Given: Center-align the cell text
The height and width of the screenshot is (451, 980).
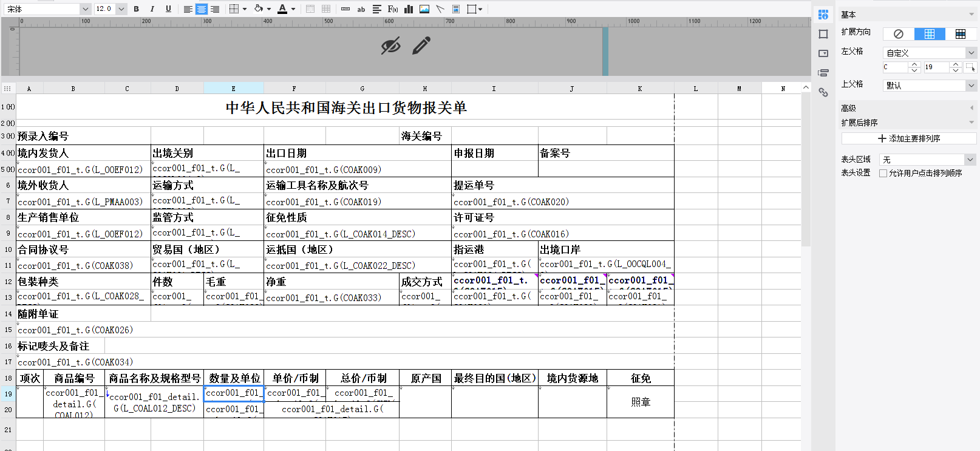Looking at the screenshot, I should pyautogui.click(x=201, y=9).
